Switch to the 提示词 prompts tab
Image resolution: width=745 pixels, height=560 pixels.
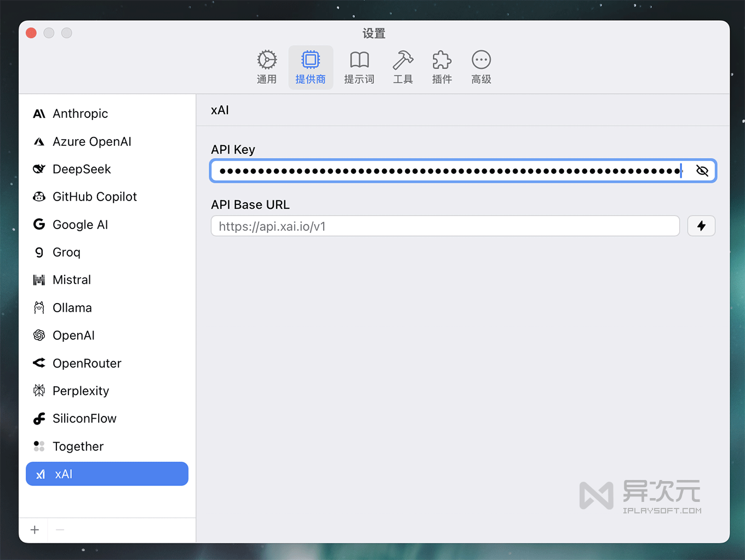point(359,67)
